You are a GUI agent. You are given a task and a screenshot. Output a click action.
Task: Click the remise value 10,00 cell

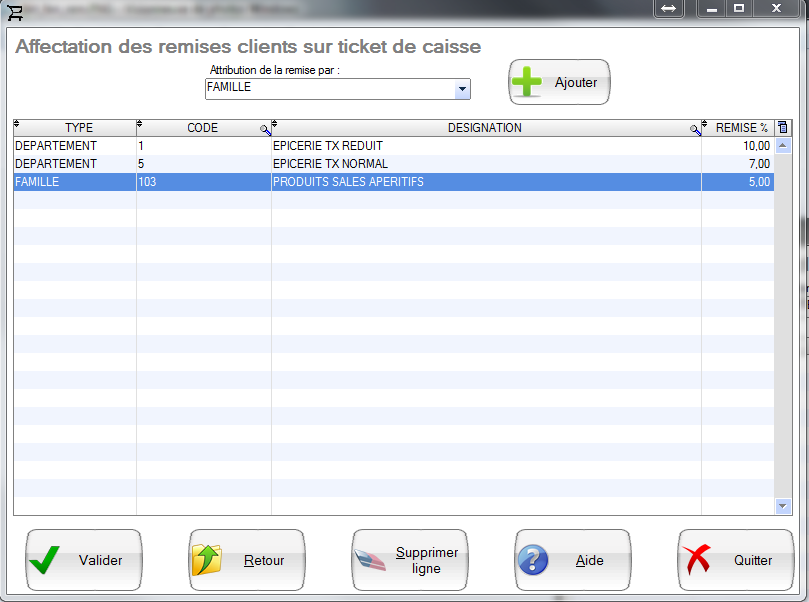[x=738, y=146]
